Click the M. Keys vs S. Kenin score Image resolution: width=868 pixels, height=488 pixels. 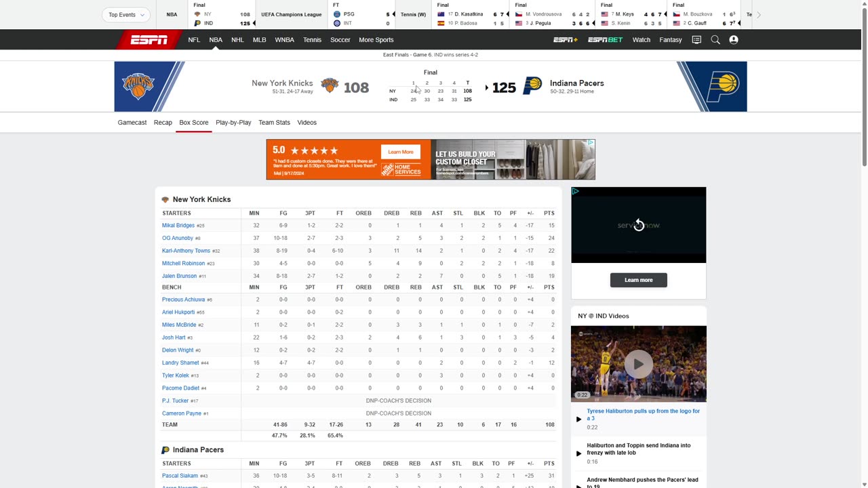click(x=632, y=14)
